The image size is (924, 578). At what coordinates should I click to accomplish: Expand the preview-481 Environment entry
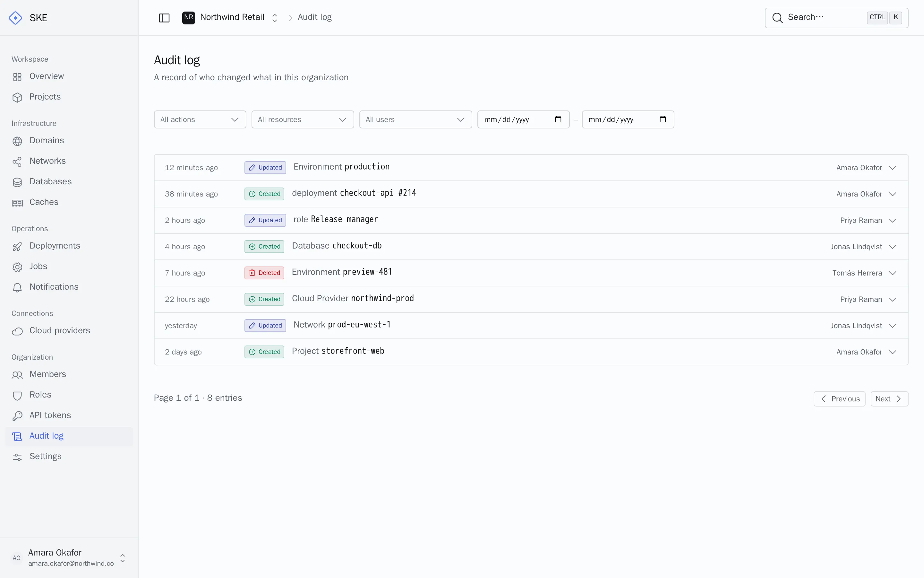pos(893,273)
